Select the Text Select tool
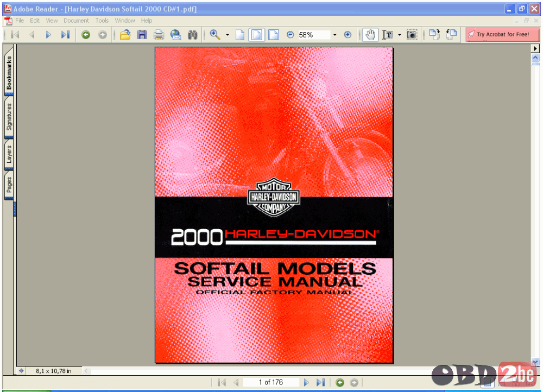This screenshot has height=392, width=543. point(388,35)
